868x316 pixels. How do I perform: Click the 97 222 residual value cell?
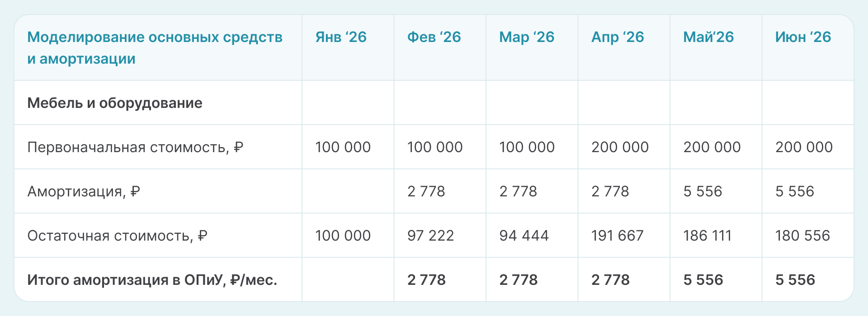(x=430, y=236)
